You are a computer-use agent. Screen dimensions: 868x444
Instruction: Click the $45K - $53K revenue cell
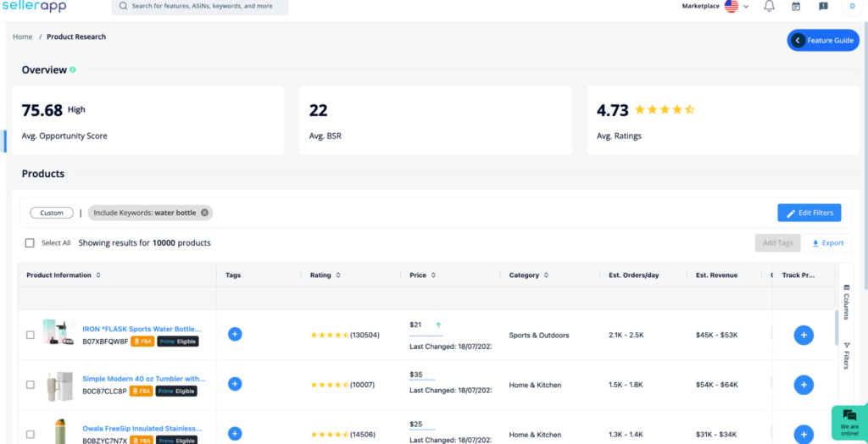[717, 335]
